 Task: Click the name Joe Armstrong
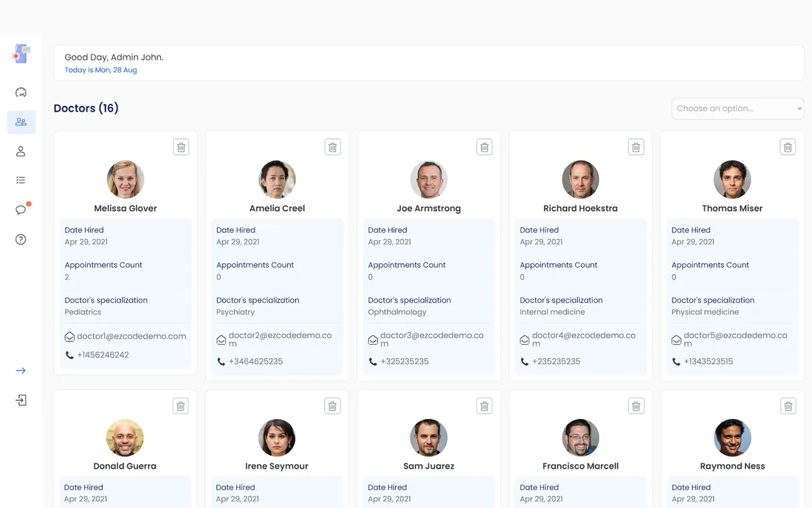tap(428, 209)
